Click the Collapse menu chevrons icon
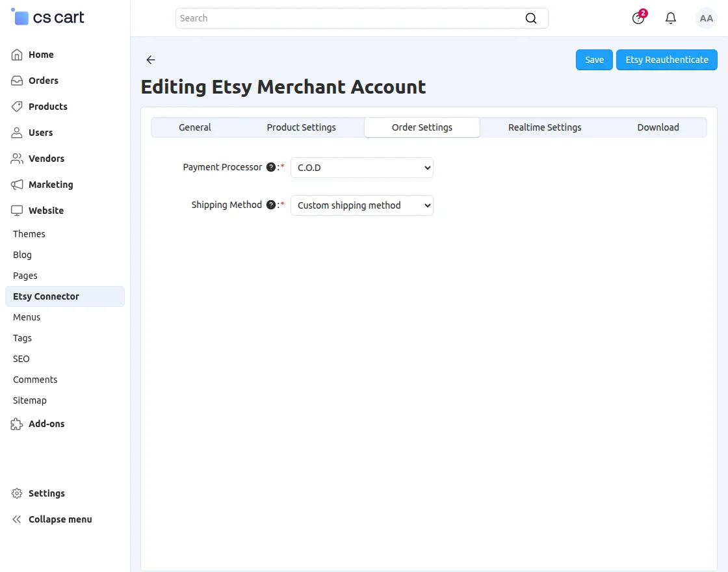The image size is (728, 572). (x=17, y=519)
